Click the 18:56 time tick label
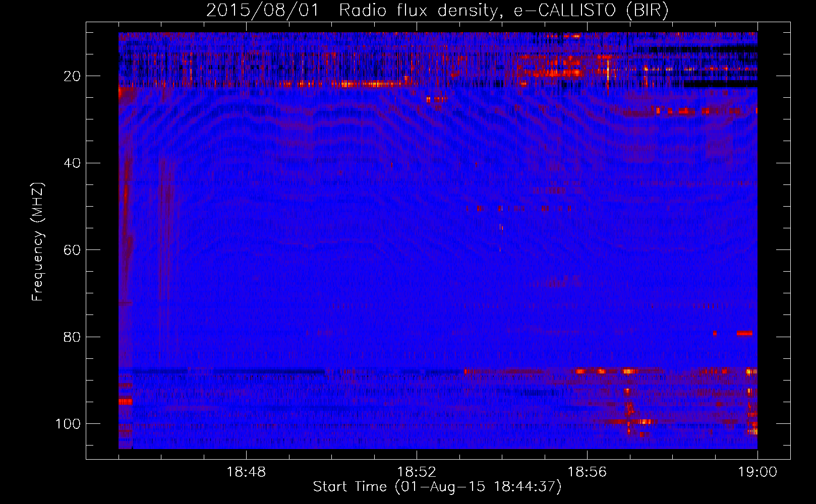Screen dimensions: 816x504 click(587, 472)
